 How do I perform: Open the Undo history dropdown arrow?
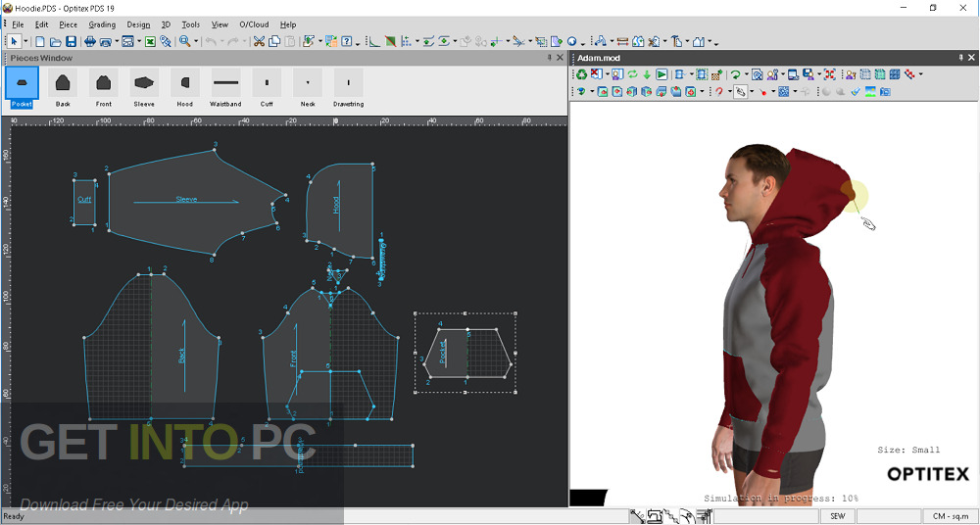point(221,42)
